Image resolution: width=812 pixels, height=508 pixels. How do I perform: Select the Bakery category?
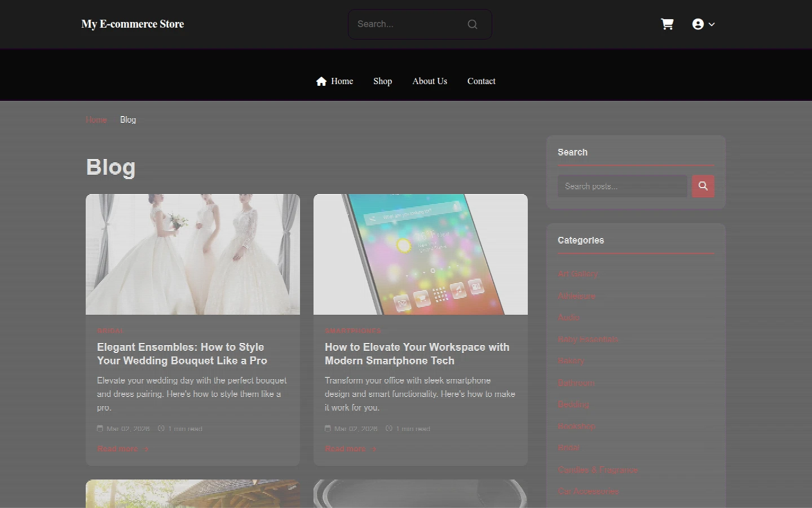pos(571,361)
